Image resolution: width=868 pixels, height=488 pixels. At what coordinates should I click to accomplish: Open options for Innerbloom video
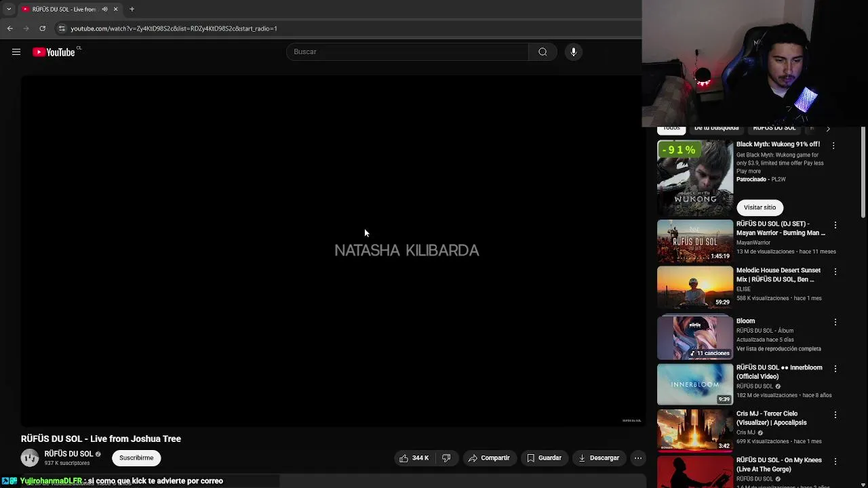835,369
